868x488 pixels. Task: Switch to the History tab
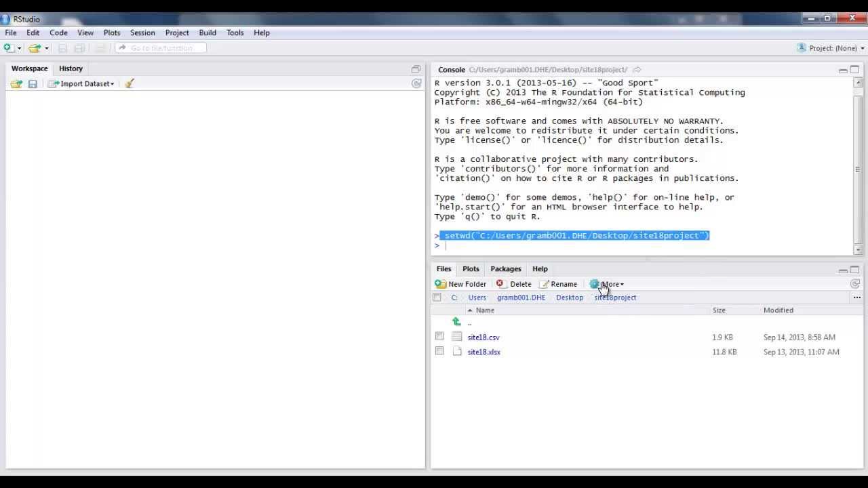click(71, 68)
